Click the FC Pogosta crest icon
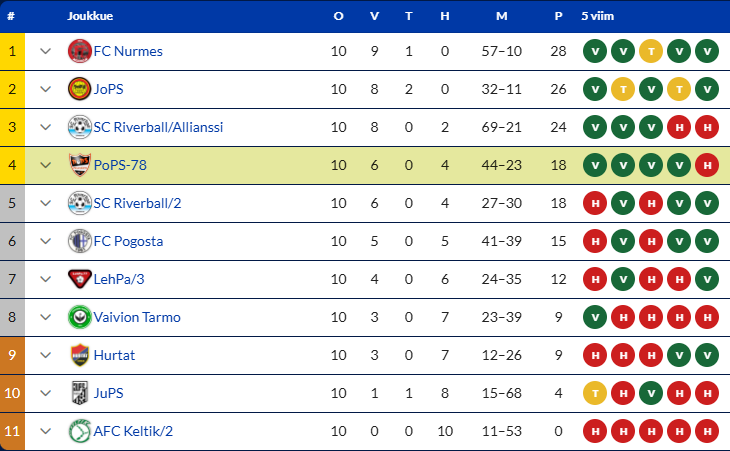 pos(80,241)
